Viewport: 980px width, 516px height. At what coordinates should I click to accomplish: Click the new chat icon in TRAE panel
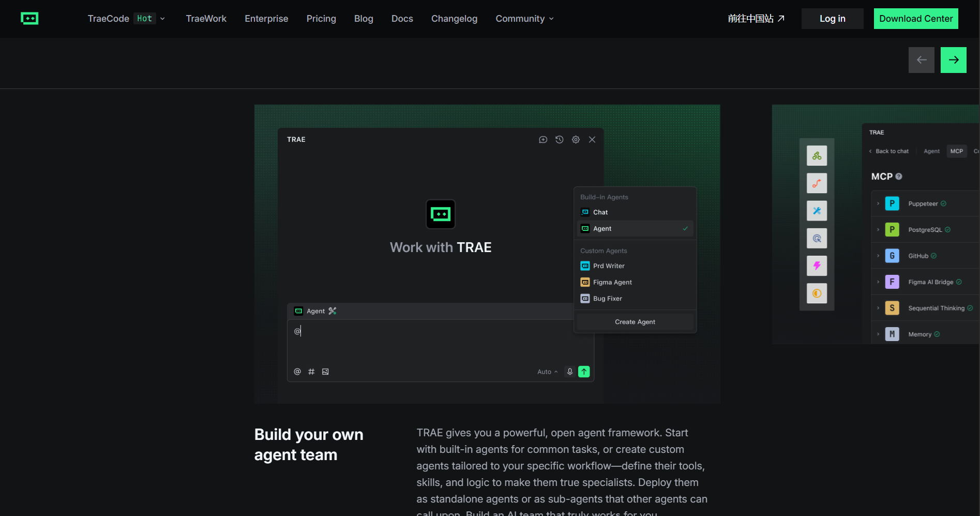coord(543,140)
